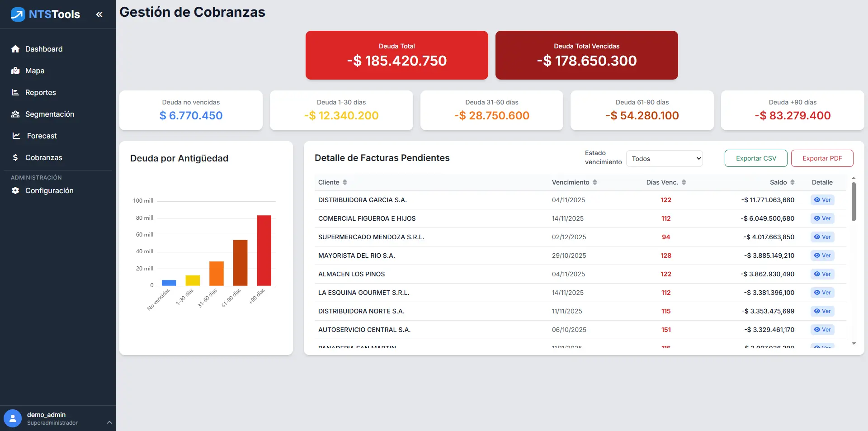Sort table by Cliente column

345,182
